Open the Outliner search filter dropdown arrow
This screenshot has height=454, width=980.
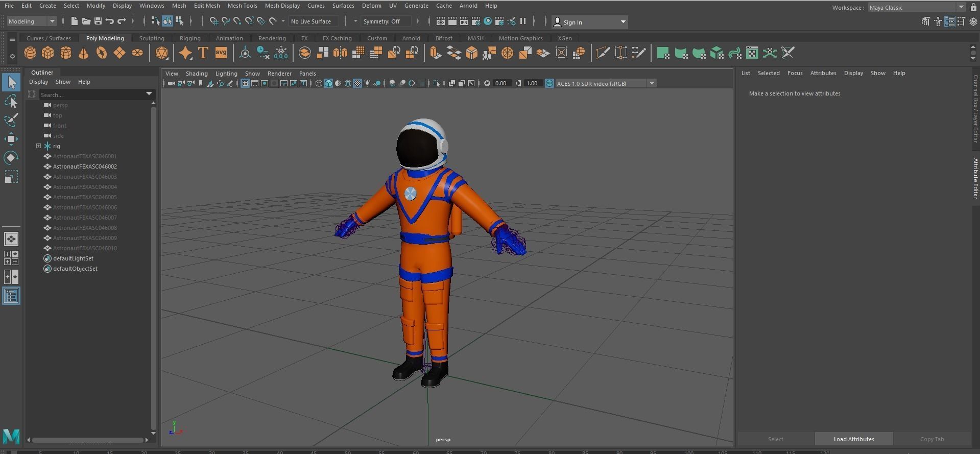149,94
